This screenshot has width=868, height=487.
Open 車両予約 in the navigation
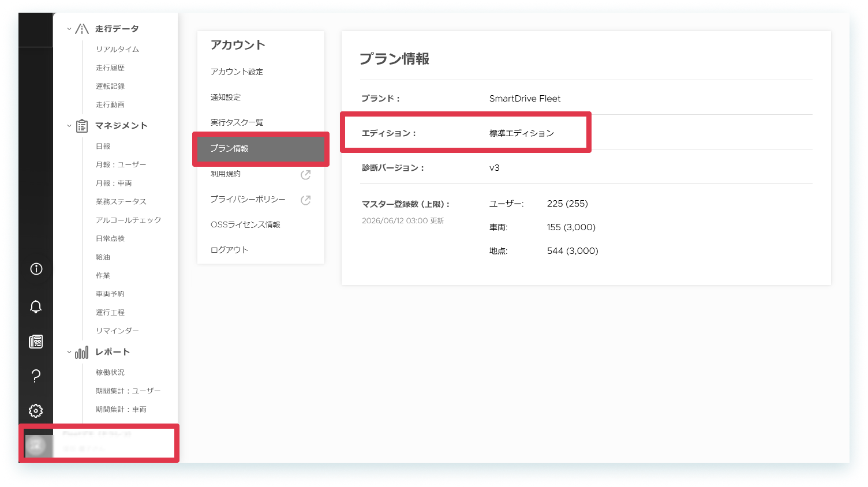pos(110,294)
